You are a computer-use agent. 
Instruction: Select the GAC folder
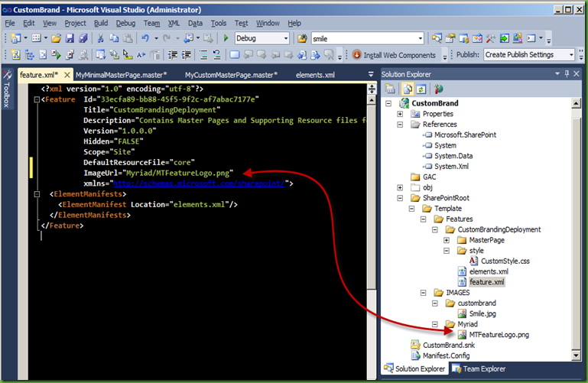point(429,177)
